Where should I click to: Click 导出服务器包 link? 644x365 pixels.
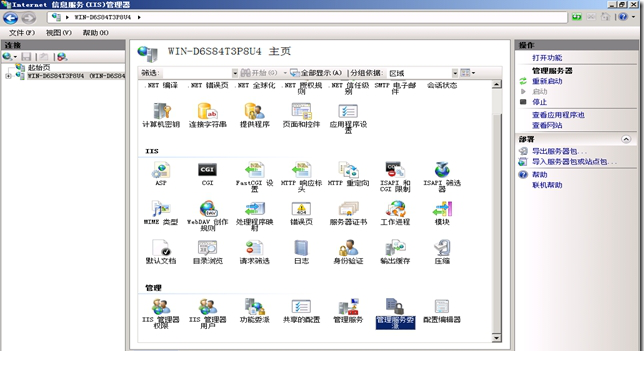(x=559, y=151)
